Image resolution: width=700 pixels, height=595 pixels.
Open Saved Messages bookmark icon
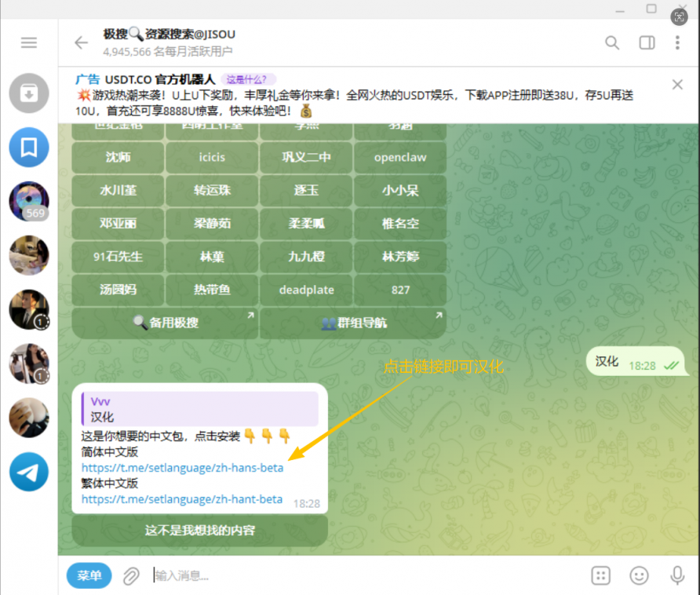click(x=29, y=148)
